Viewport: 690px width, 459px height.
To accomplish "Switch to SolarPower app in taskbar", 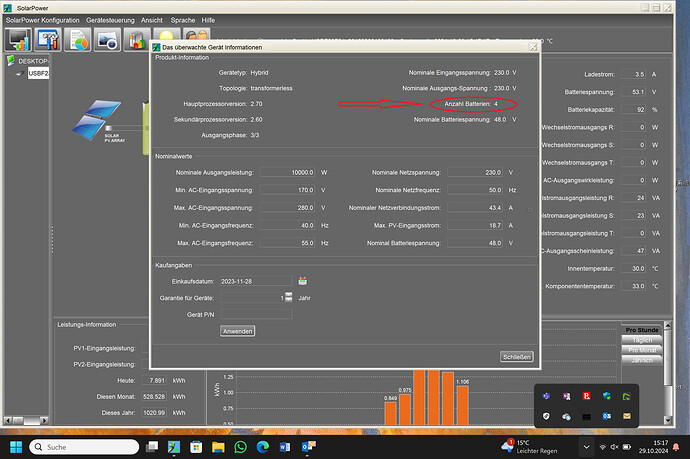I will [174, 447].
